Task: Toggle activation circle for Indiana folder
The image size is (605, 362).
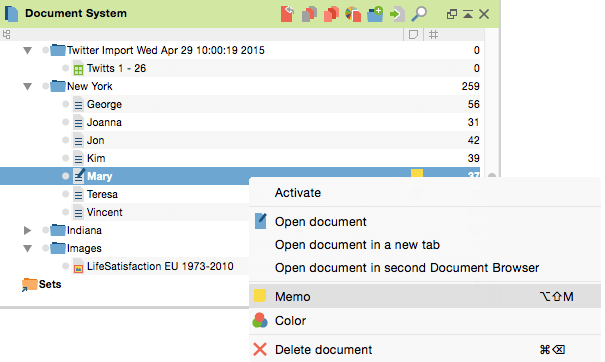Action: 46,230
